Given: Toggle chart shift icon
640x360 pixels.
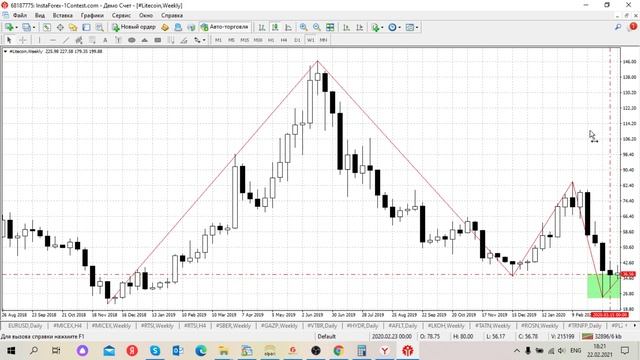Looking at the screenshot, I should coord(359,27).
